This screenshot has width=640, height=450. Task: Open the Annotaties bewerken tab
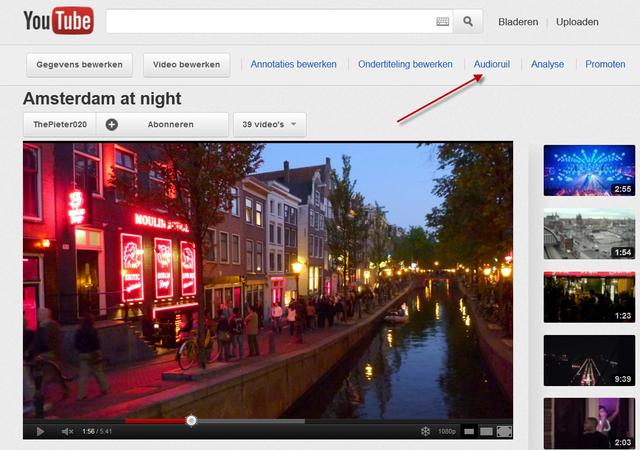point(293,64)
